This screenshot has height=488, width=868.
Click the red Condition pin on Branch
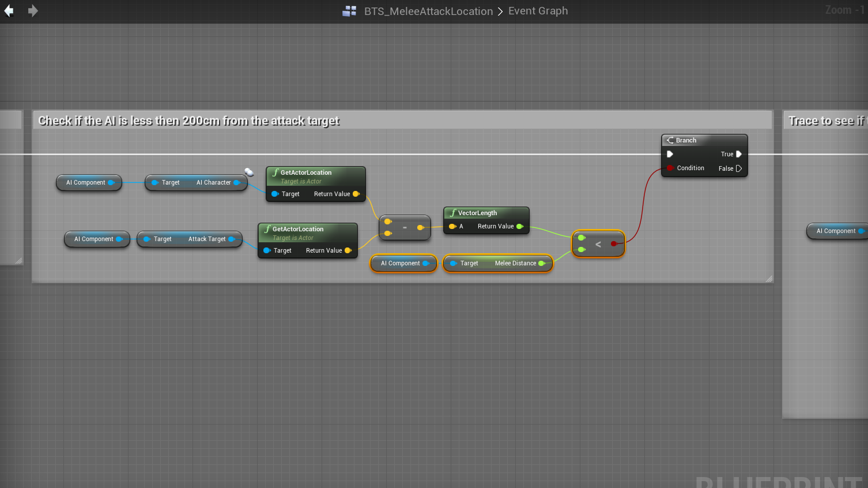tap(670, 168)
